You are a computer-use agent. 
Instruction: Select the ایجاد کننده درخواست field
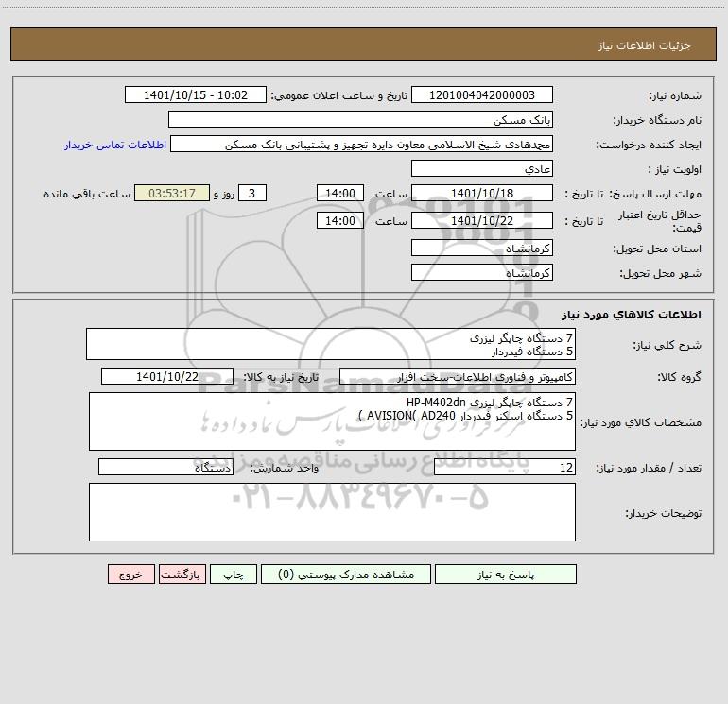370,145
